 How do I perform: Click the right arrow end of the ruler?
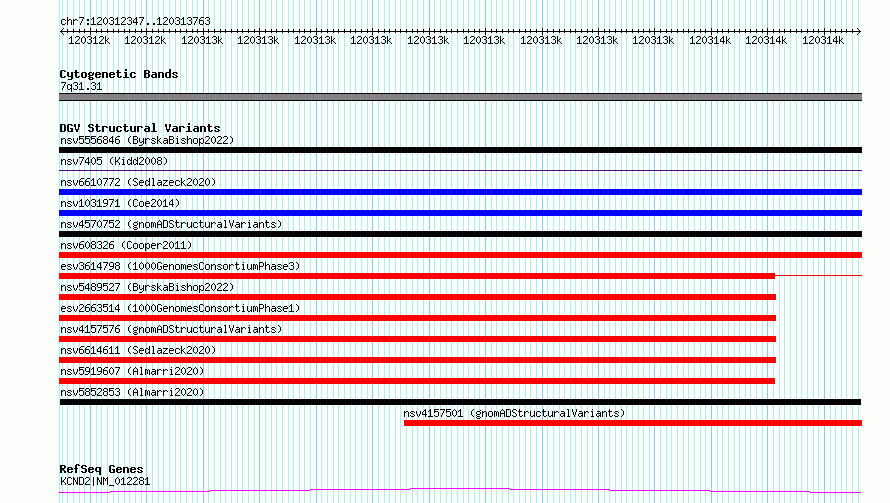click(859, 32)
